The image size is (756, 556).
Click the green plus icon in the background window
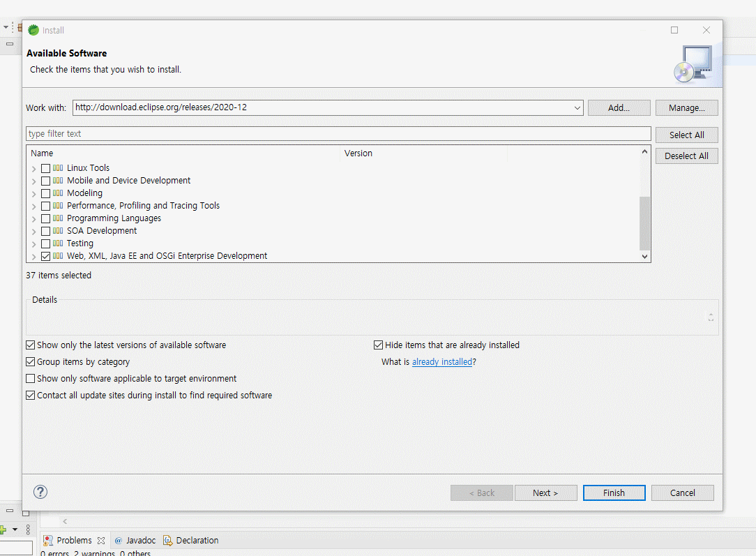pyautogui.click(x=3, y=530)
